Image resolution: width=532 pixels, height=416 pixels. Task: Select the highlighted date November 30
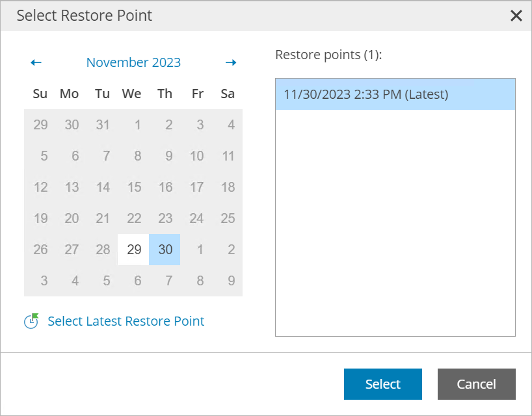click(165, 250)
